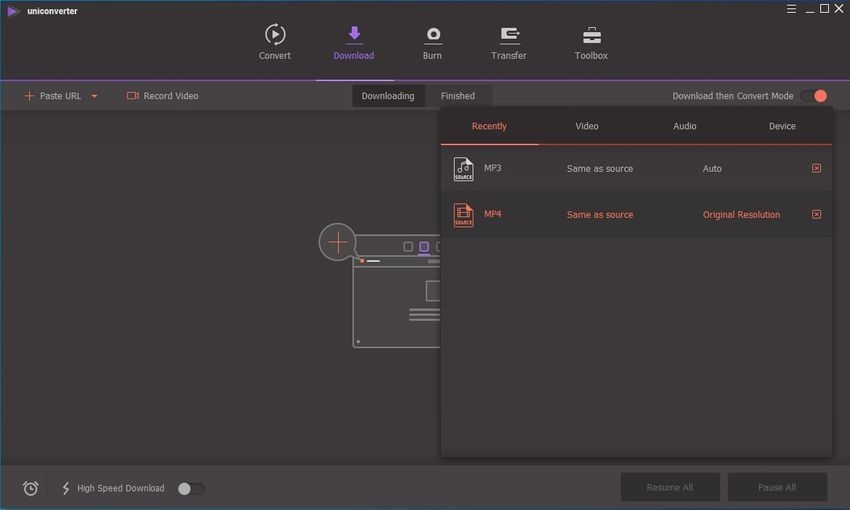Image resolution: width=850 pixels, height=510 pixels.
Task: Enable the High Speed Download switch
Action: click(190, 488)
